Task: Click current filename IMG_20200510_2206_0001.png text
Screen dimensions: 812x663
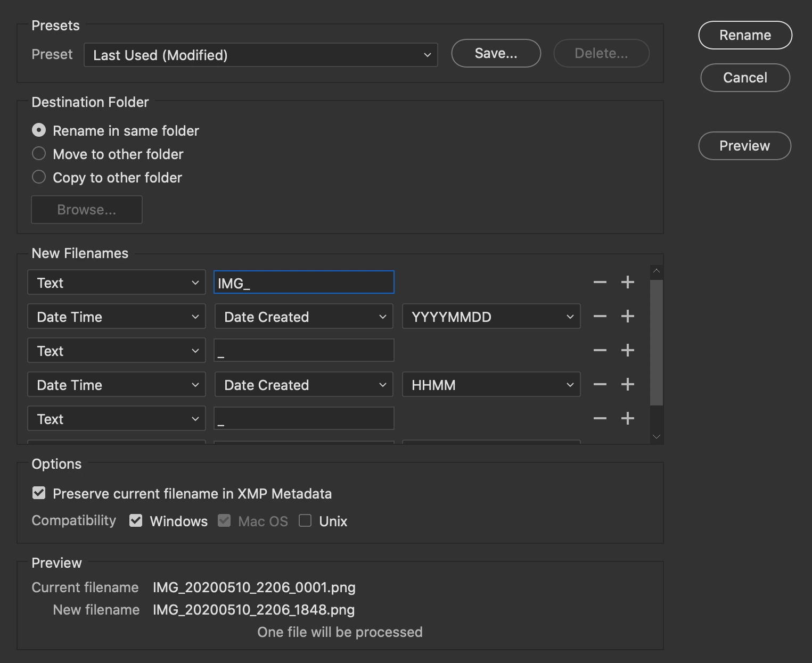Action: point(254,587)
